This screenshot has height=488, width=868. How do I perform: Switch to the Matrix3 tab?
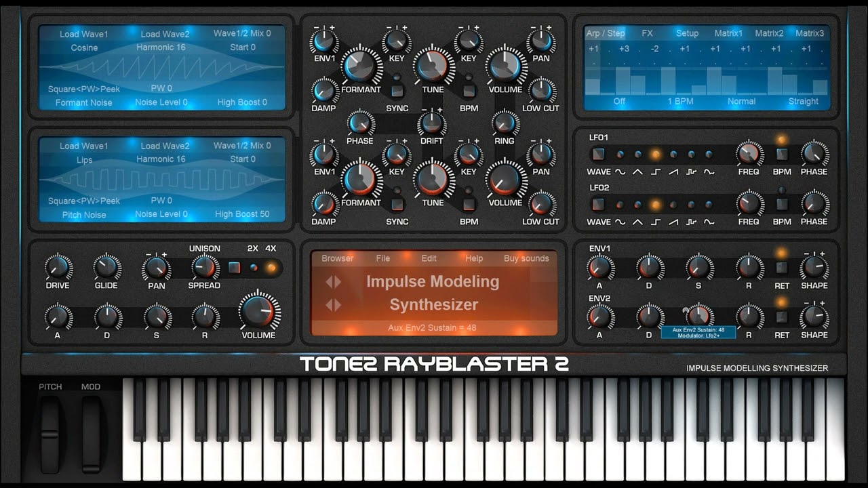[x=810, y=33]
